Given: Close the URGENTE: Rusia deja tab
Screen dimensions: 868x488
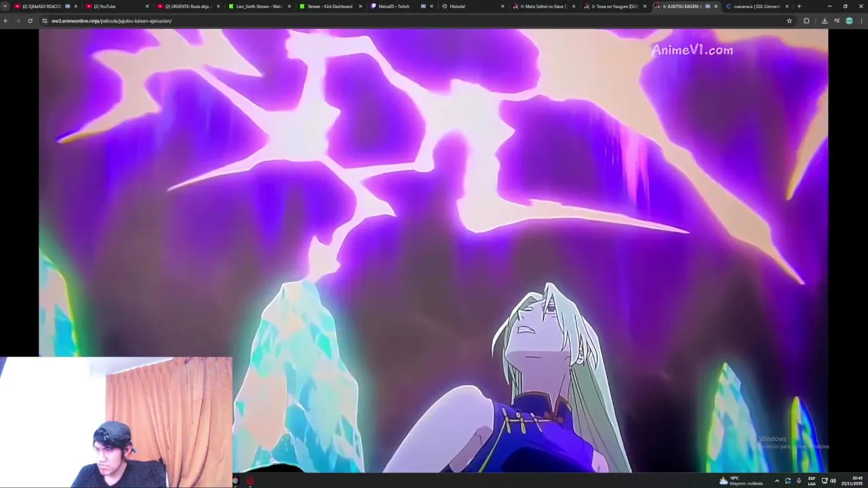Looking at the screenshot, I should coord(218,6).
